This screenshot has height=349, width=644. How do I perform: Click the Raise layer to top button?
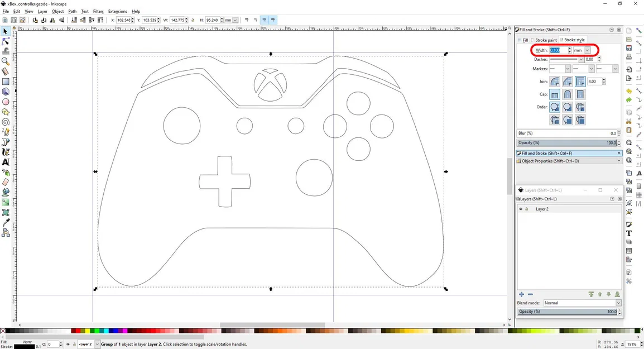[x=591, y=294]
